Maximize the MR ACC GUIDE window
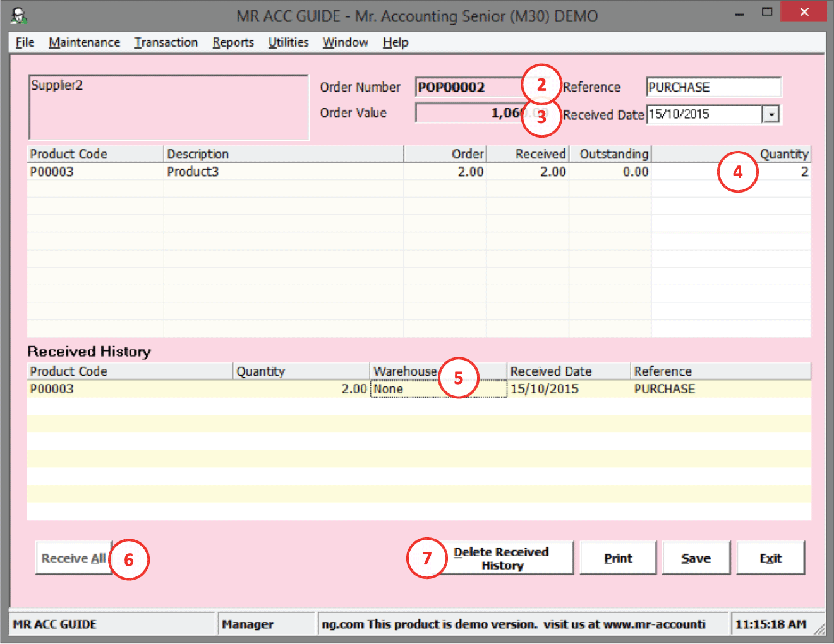The height and width of the screenshot is (644, 834). [x=767, y=13]
